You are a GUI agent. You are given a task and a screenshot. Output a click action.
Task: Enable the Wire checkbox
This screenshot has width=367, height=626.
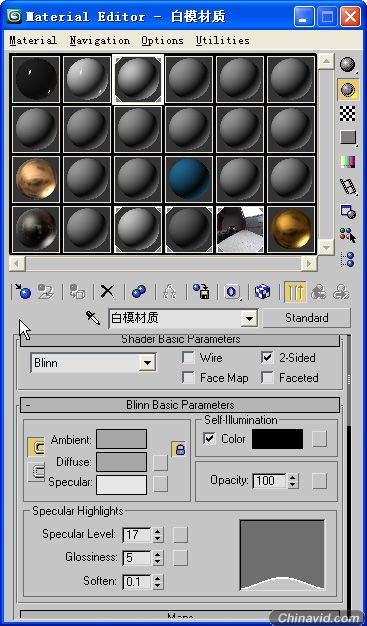coord(188,357)
